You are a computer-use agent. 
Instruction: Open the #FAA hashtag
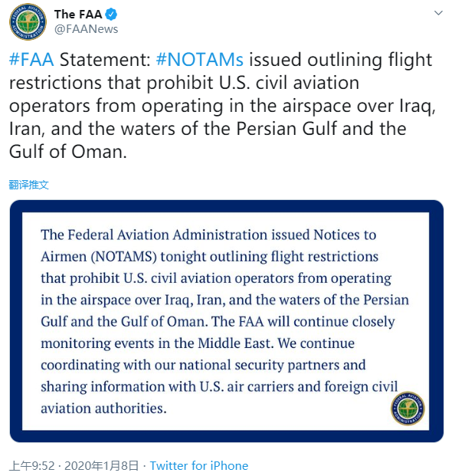point(31,60)
